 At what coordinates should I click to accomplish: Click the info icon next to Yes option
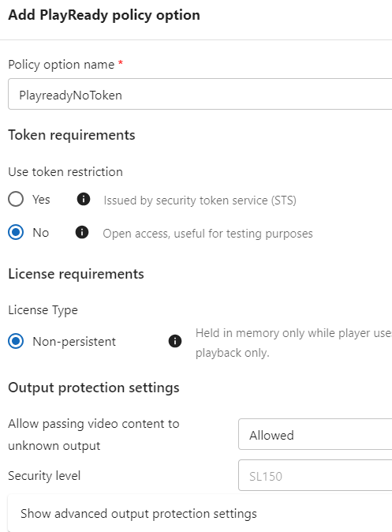84,199
